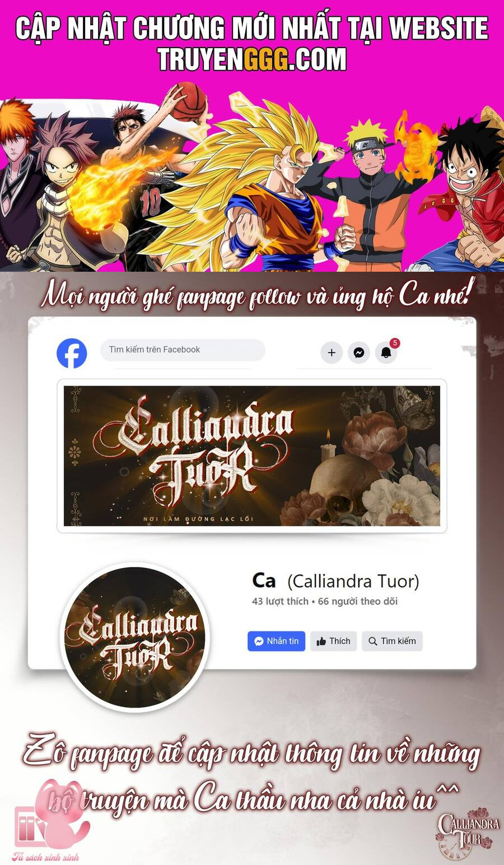Viewport: 504px width, 865px height.
Task: Open the notifications bell icon
Action: [386, 352]
